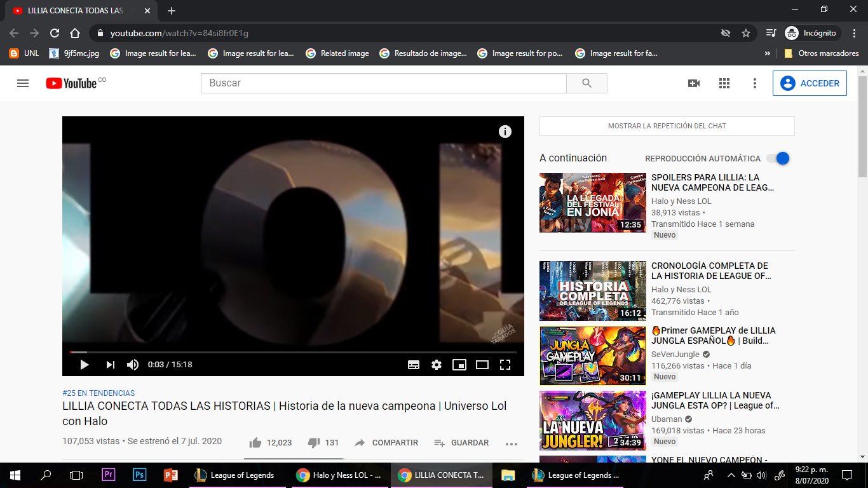Activate miniplayer mode
The image size is (868, 488).
459,365
